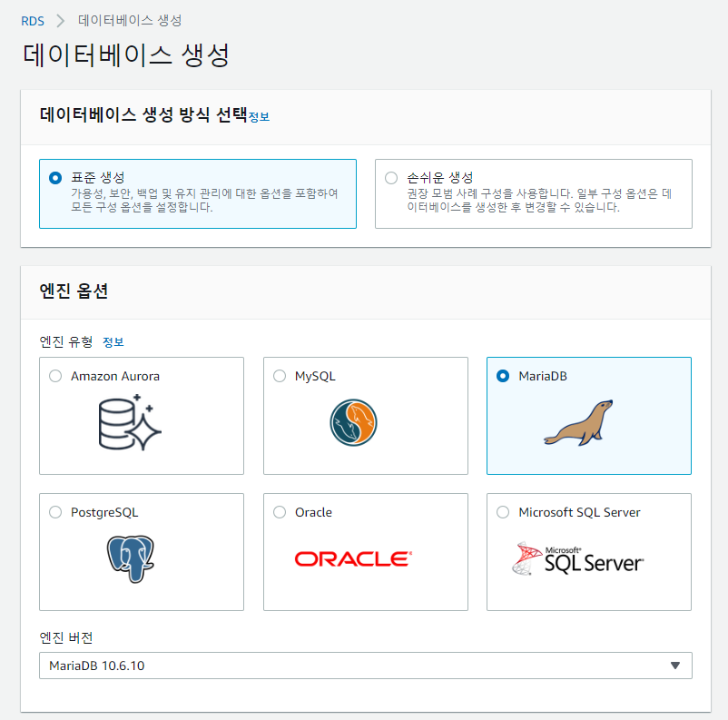Click the 데이터베이스 생성 방식 선택 heading
Image resolution: width=728 pixels, height=720 pixels.
(143, 114)
